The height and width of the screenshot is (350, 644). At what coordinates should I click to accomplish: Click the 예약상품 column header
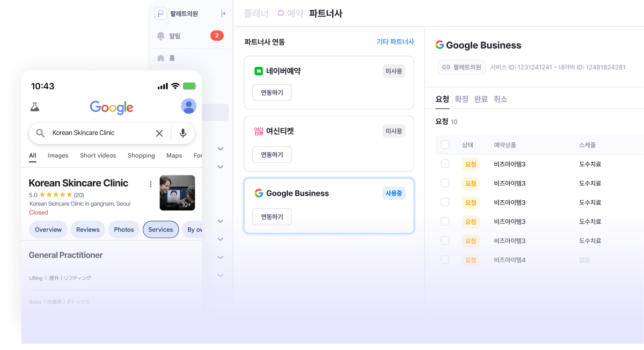coord(505,145)
